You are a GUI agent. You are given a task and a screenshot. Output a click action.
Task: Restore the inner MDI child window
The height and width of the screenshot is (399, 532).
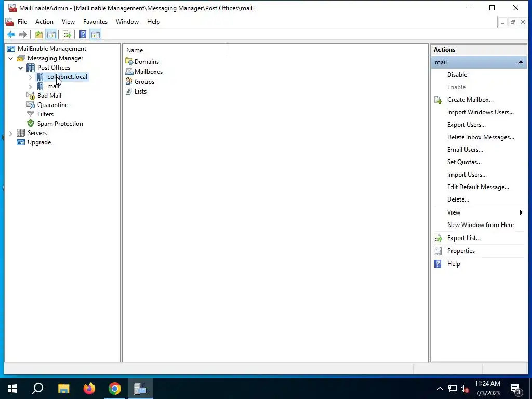[x=513, y=22]
